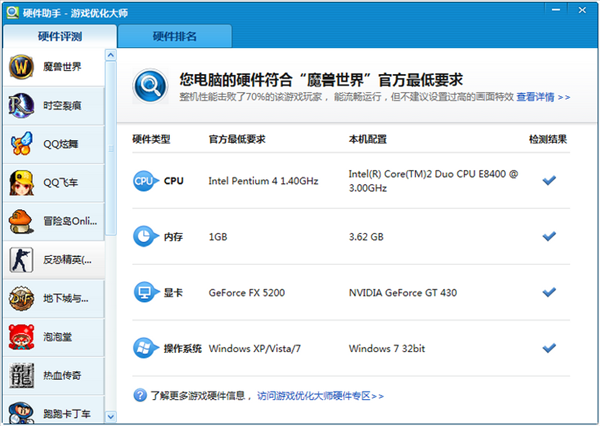Select 泡泡堂 label in game list
Viewport: 600px width, 426px height.
coord(57,337)
